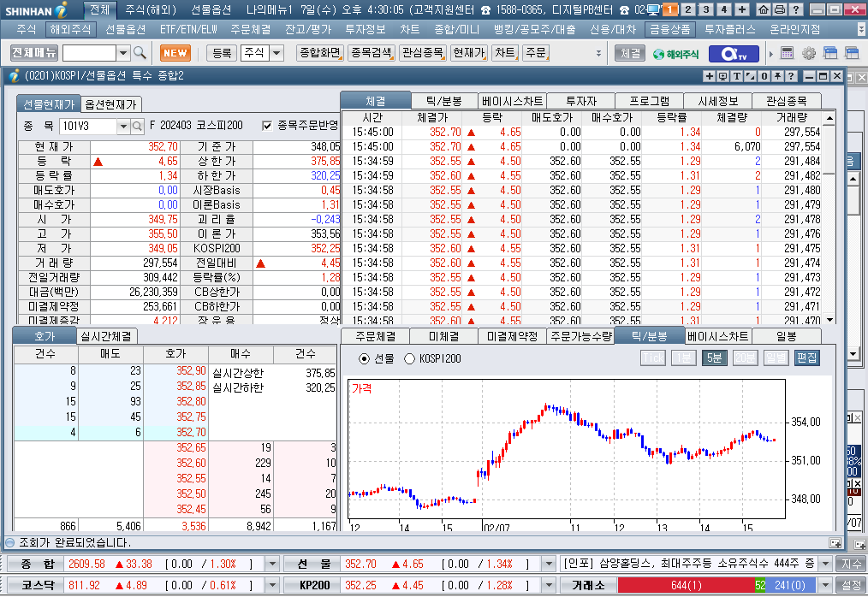The height and width of the screenshot is (597, 868).
Task: Switch to the 미결제약정 tab in lower panel
Action: (x=512, y=336)
